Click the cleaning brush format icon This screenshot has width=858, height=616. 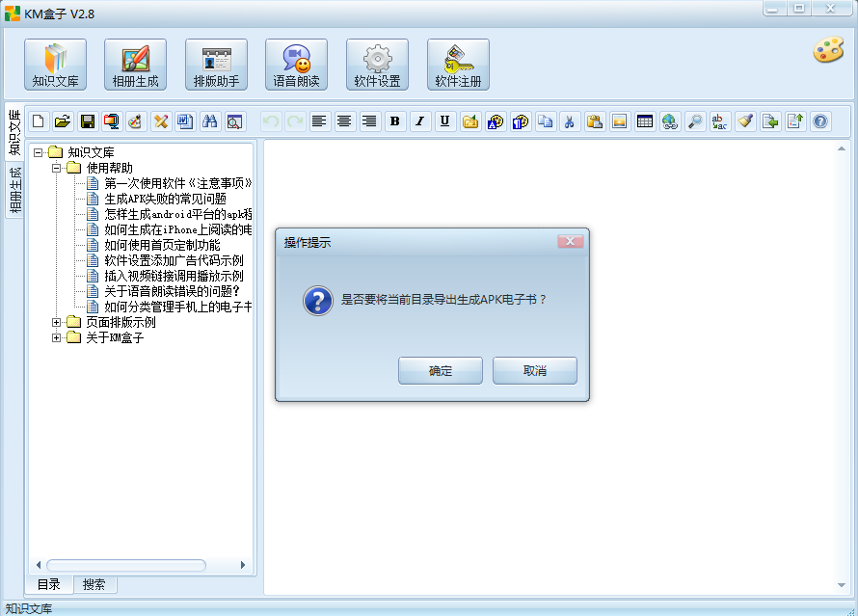pos(745,121)
